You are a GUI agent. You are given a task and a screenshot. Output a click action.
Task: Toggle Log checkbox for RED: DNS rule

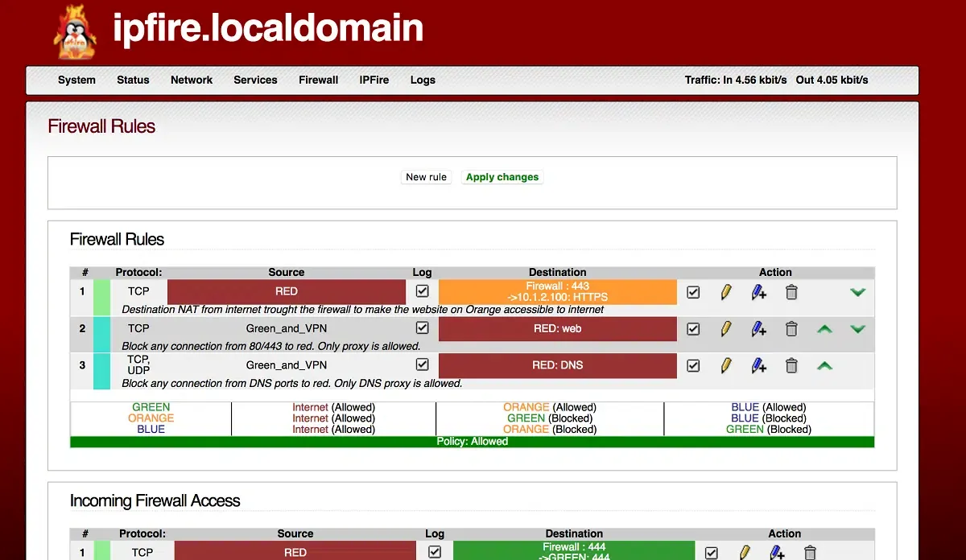click(x=422, y=365)
